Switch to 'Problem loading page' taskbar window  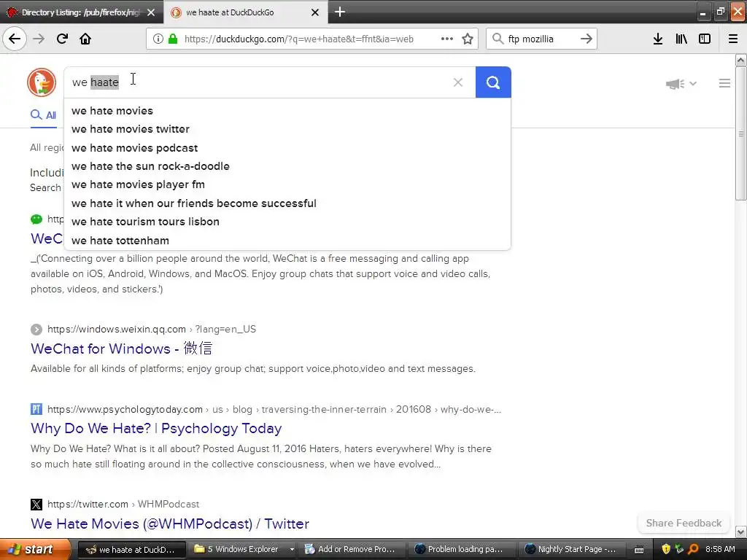click(463, 550)
